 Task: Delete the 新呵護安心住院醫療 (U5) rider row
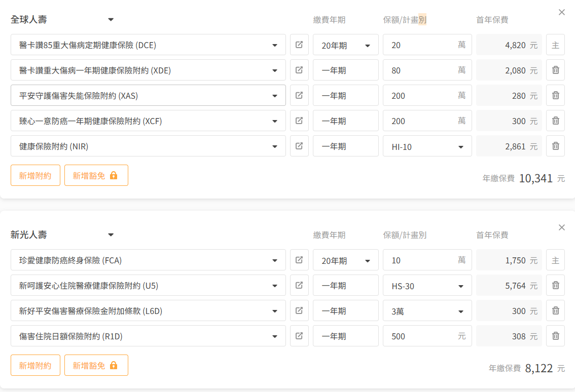[555, 285]
